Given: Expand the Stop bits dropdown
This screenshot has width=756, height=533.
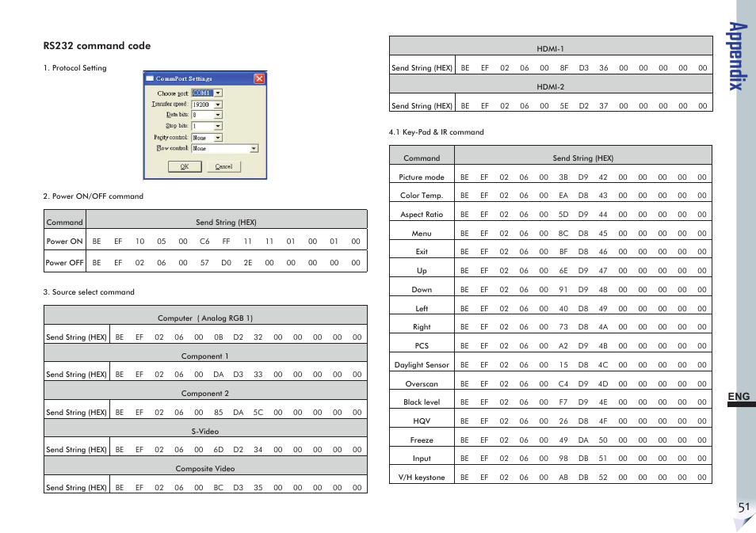Looking at the screenshot, I should point(207,126).
